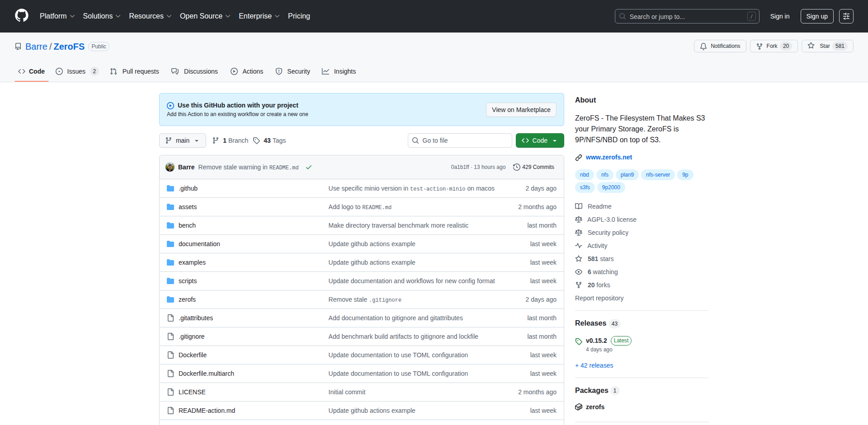Open the www.zerofs.net link
Screen dimensions: 868x425
pos(609,157)
